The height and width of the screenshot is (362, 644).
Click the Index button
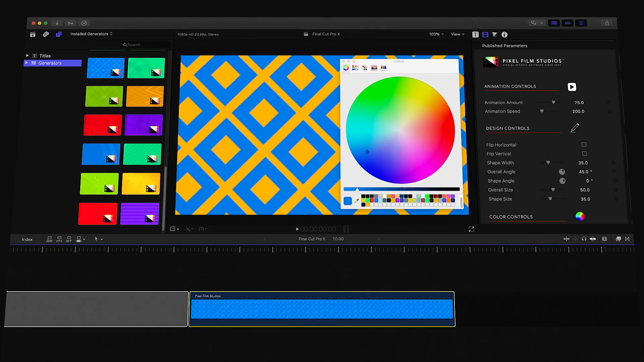coord(27,239)
